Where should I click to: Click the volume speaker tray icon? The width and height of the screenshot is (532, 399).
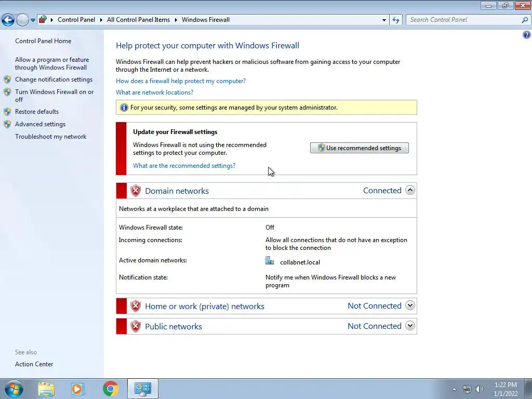[x=480, y=389]
